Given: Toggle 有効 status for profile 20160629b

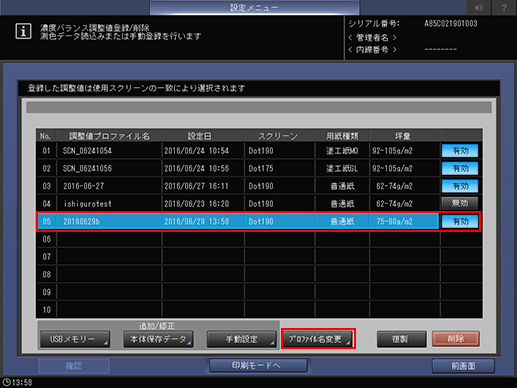Looking at the screenshot, I should 460,221.
